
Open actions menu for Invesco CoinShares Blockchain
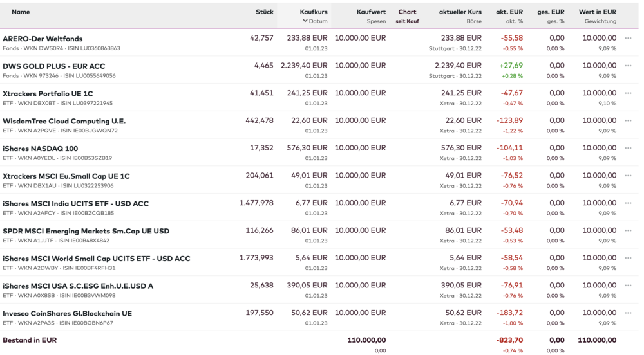(628, 313)
